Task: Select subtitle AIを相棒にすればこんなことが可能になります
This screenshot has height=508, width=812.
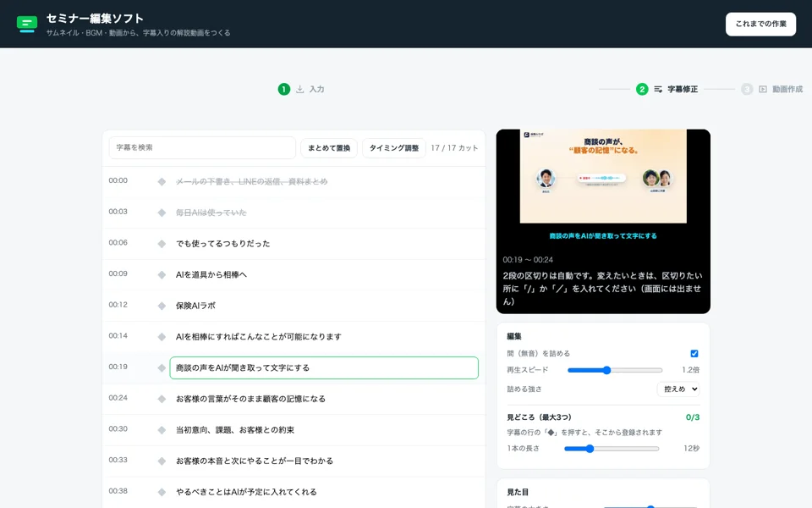Action: [259, 337]
